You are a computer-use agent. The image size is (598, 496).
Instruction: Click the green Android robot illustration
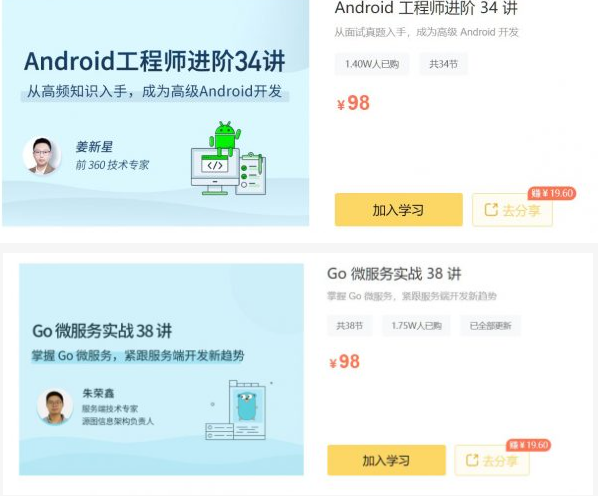[225, 138]
